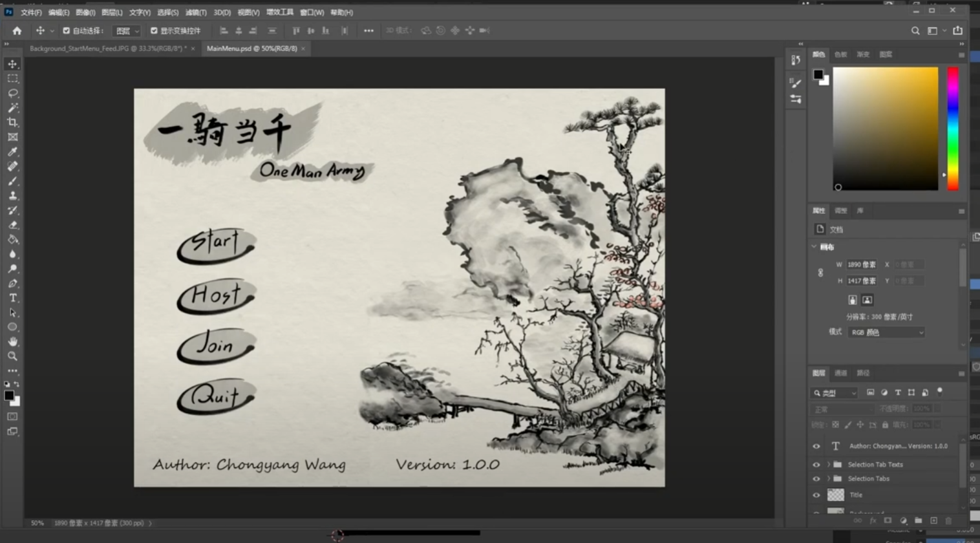The width and height of the screenshot is (980, 543).
Task: Select the Type tool
Action: click(x=12, y=298)
